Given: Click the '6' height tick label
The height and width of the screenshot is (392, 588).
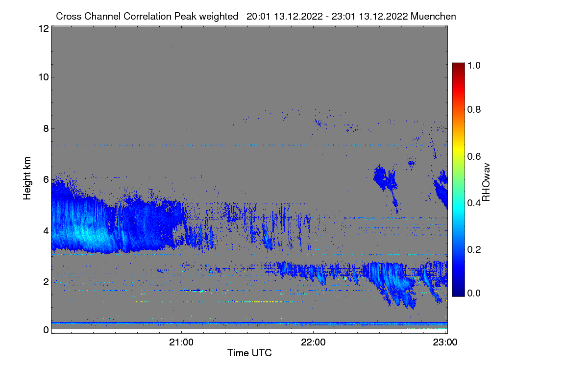Looking at the screenshot, I should coord(46,179).
